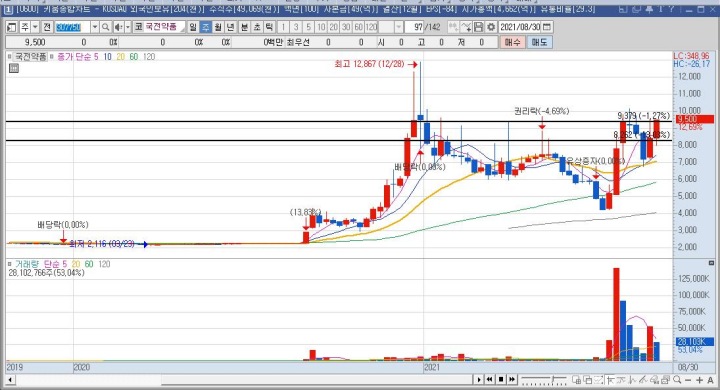Click the 권리락(-4.69%) annotation
This screenshot has height=390, width=720.
click(541, 111)
